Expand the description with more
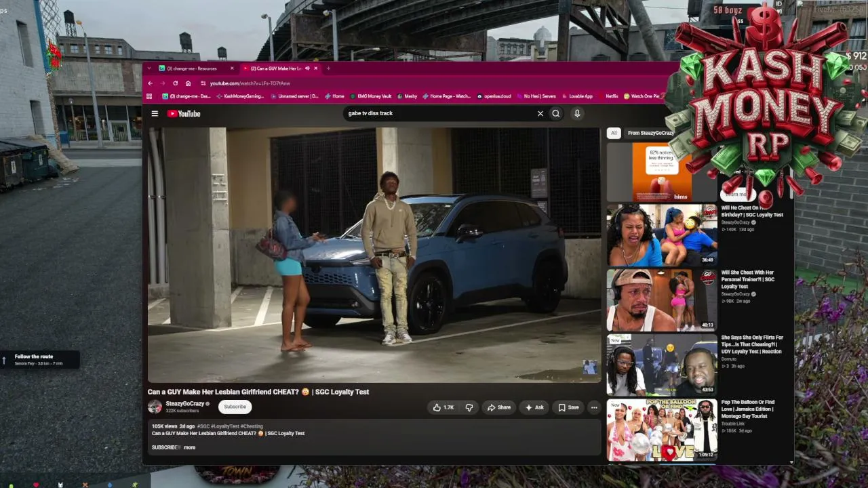 [189, 447]
